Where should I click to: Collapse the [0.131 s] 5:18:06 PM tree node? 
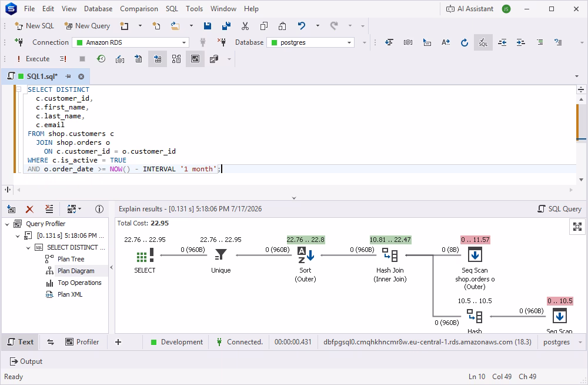[18, 236]
